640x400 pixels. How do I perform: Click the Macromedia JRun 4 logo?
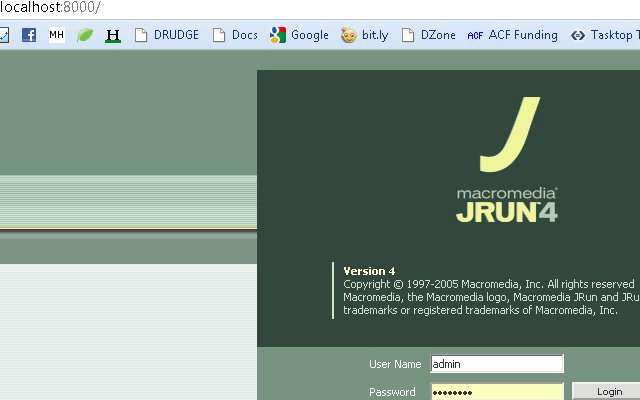(x=507, y=160)
